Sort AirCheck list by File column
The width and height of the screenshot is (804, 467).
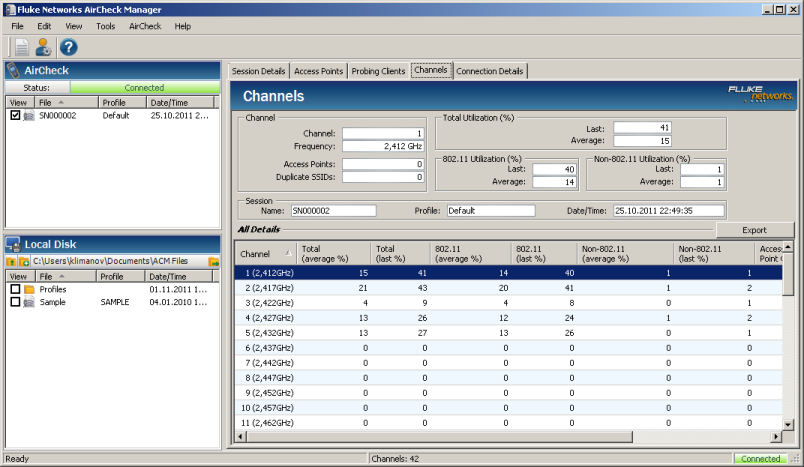click(66, 103)
